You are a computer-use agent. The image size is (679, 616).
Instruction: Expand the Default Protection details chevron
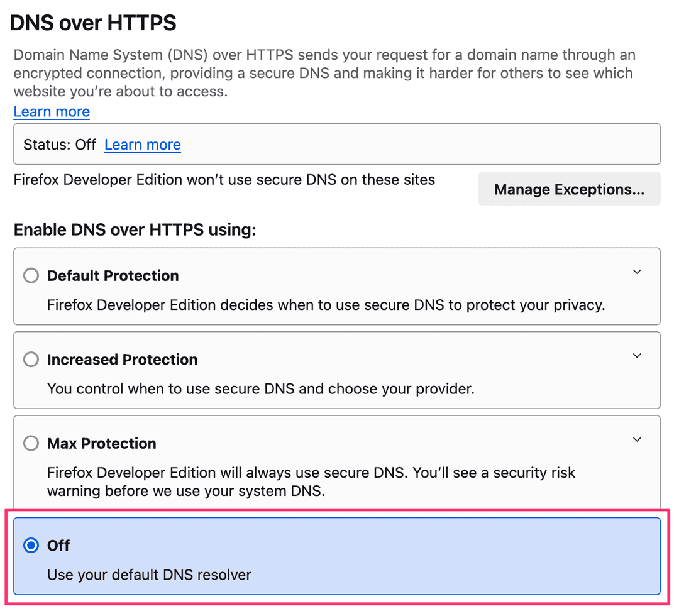(x=637, y=272)
